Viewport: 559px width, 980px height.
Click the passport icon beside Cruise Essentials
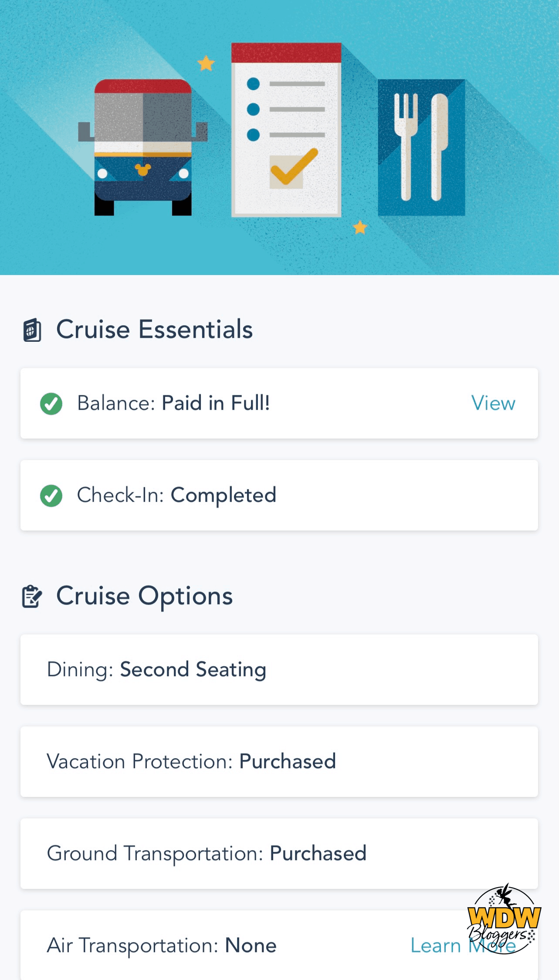pyautogui.click(x=32, y=330)
